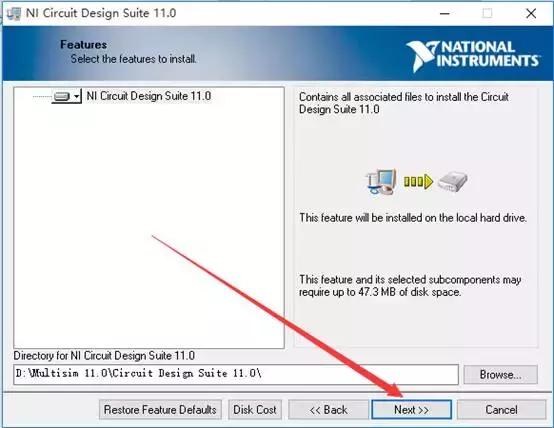Viewport: 554px width, 428px height.
Task: Click the installer icon in the title bar
Action: click(x=14, y=14)
